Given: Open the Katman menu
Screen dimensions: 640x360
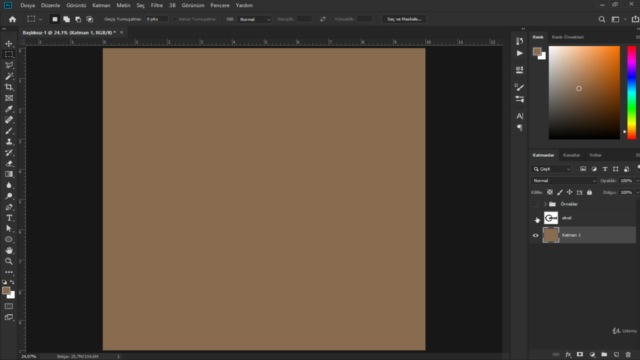Looking at the screenshot, I should [101, 5].
